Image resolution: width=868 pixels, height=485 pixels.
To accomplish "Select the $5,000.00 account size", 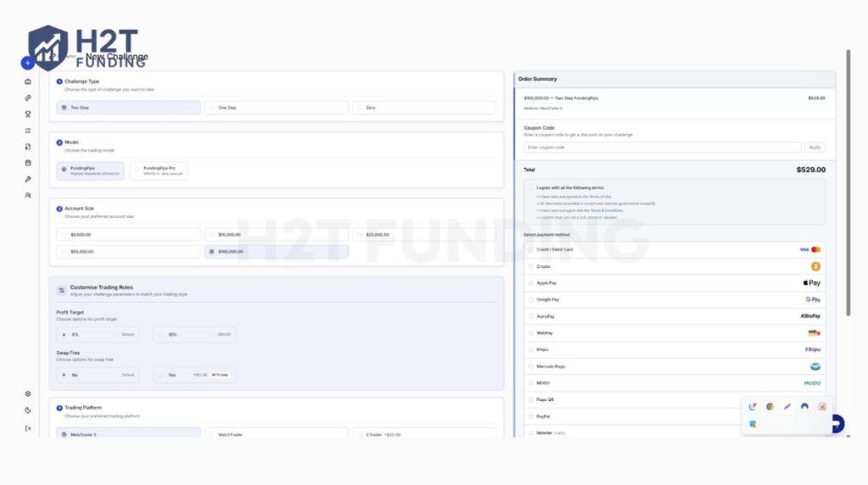I will [x=129, y=235].
